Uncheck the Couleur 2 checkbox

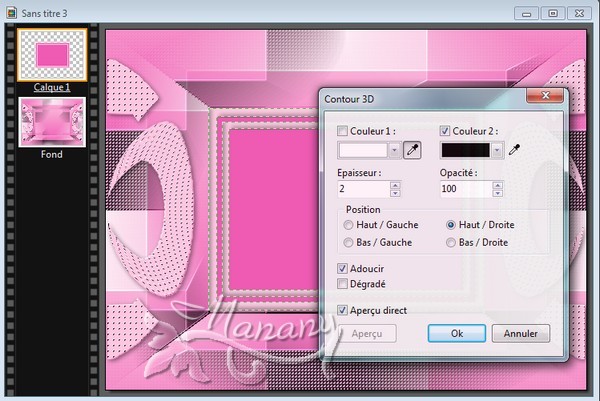click(445, 131)
